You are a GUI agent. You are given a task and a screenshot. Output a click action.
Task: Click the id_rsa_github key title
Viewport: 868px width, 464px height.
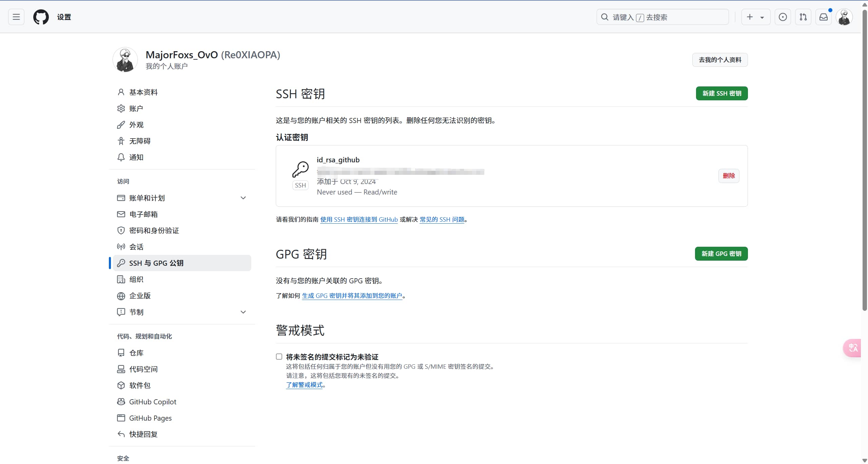(338, 160)
